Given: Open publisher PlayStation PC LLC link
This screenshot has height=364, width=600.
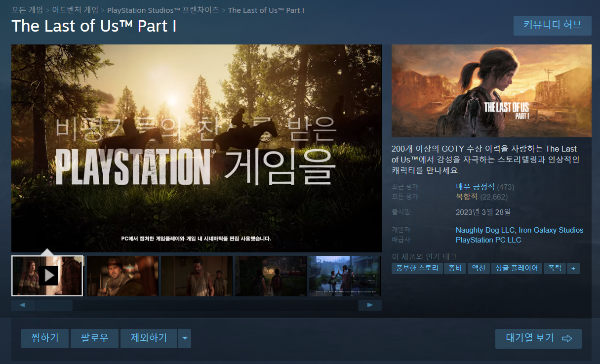Looking at the screenshot, I should [x=488, y=240].
